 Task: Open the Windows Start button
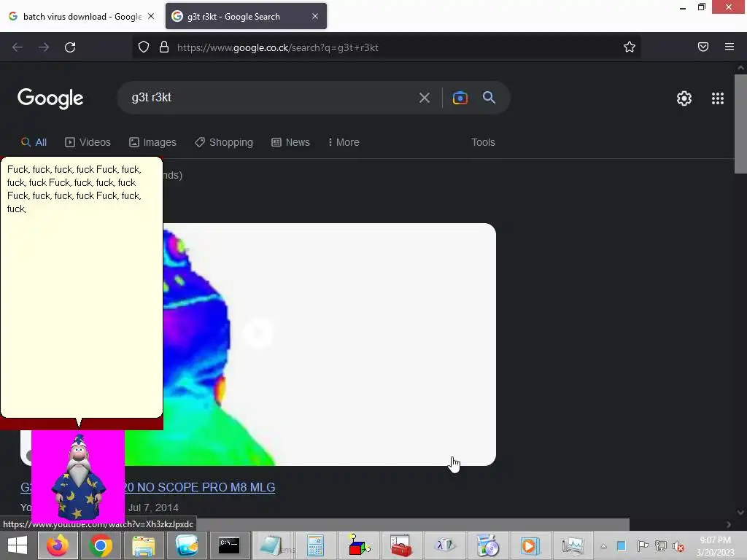(x=18, y=545)
